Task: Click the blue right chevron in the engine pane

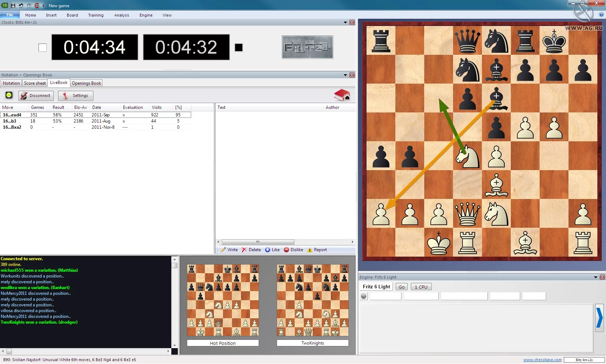Action: 600,318
